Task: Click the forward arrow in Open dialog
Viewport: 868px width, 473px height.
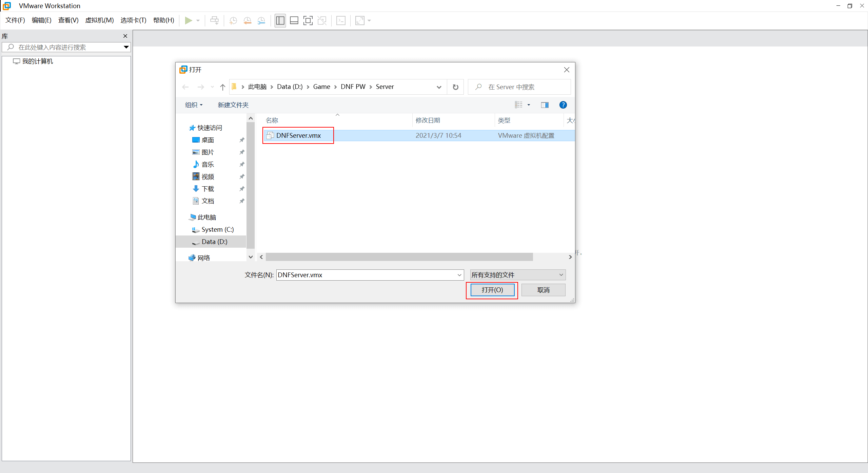Action: (201, 87)
